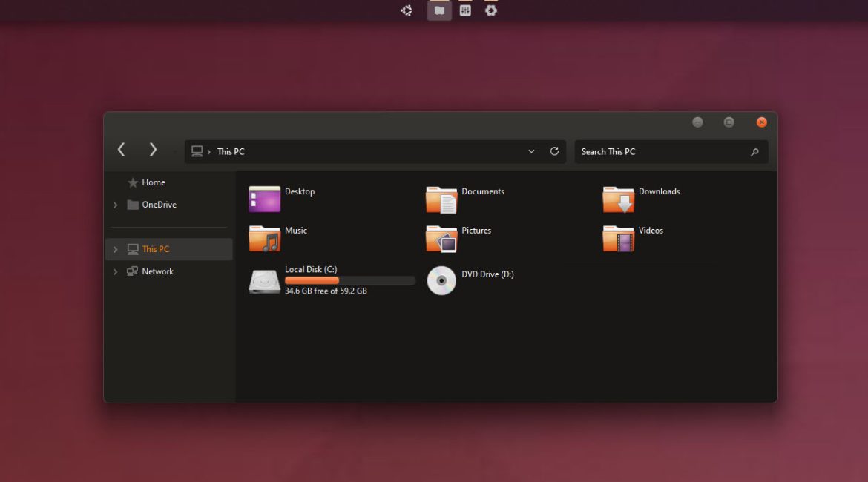
Task: Open the mixer sliders icon in top dock
Action: click(465, 10)
